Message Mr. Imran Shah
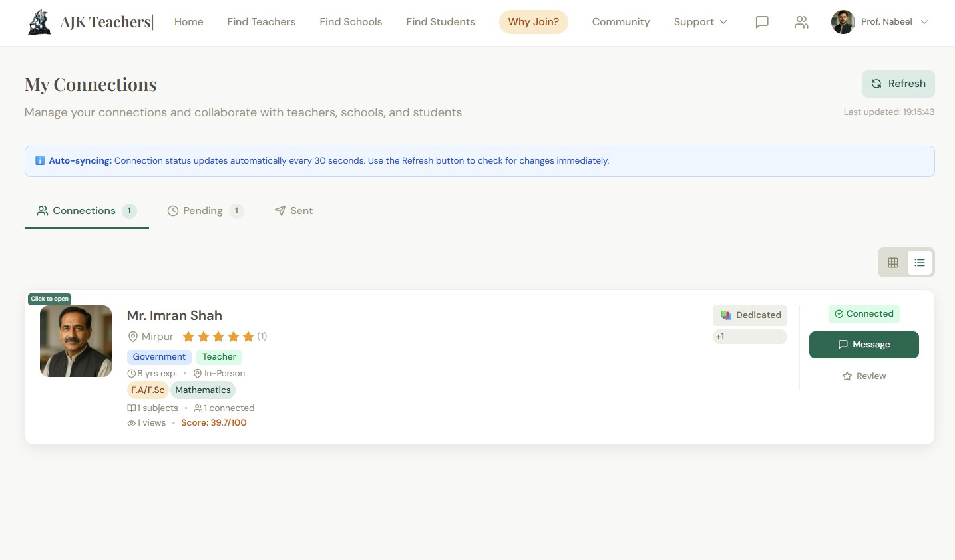Viewport: 955px width, 560px height. tap(864, 345)
